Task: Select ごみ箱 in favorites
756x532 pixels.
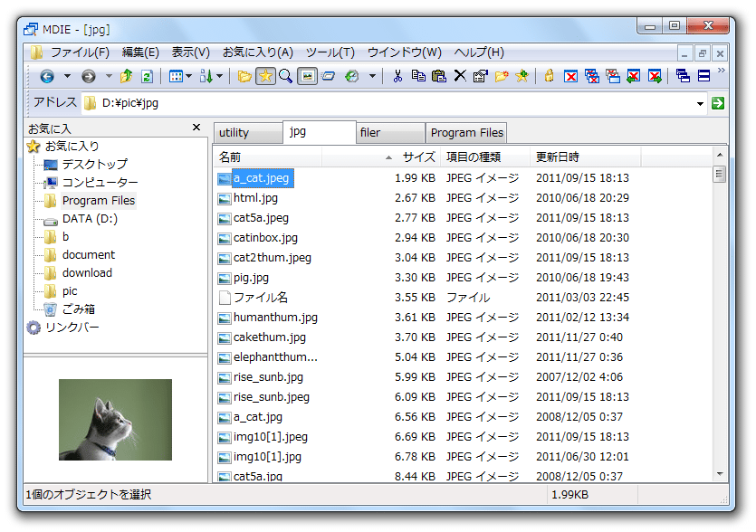Action: coord(79,309)
